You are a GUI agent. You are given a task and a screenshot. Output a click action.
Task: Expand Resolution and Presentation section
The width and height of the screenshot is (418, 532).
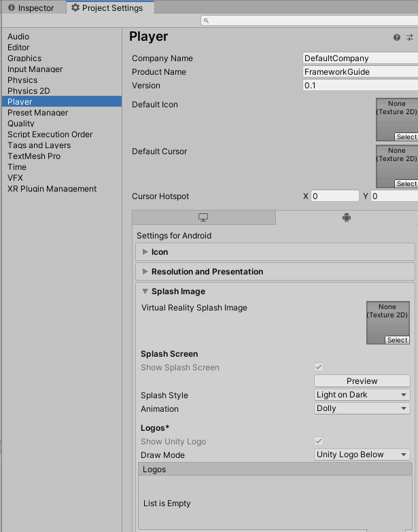[275, 271]
